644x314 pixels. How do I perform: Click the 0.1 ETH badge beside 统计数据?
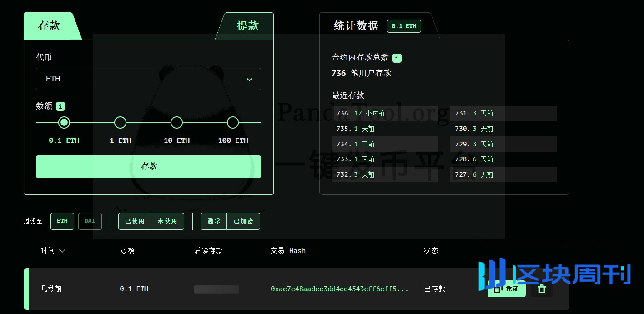pos(404,26)
